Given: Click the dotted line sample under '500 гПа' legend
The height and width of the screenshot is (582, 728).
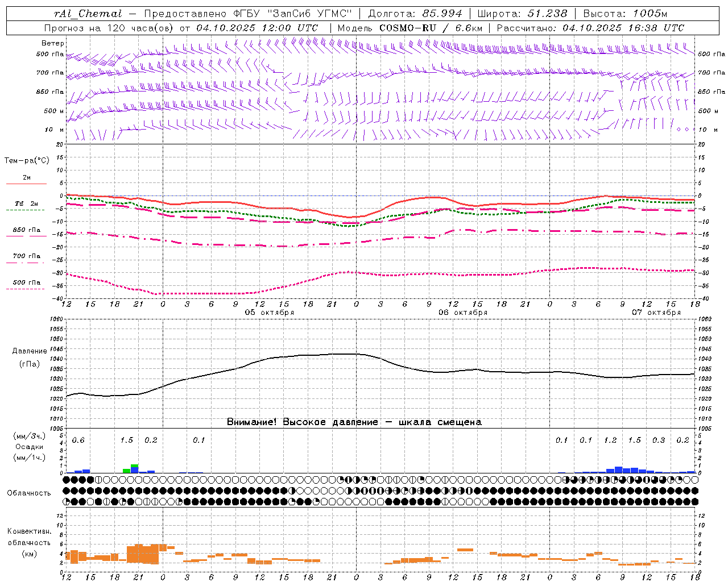Looking at the screenshot, I should [26, 289].
